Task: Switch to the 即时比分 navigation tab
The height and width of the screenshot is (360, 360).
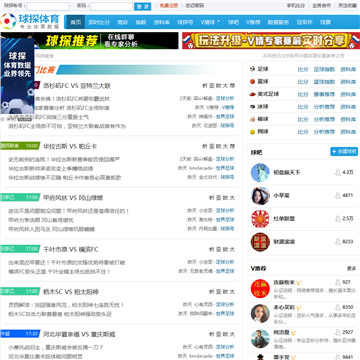Action: click(x=99, y=22)
